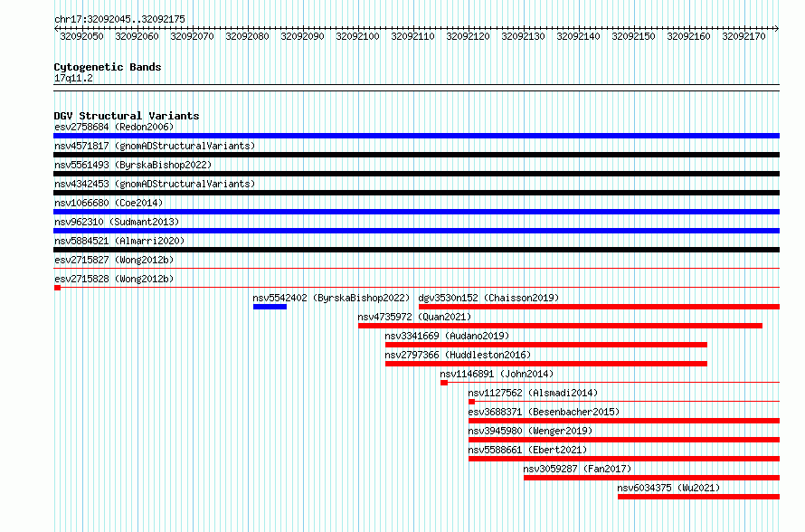Click ruler position 32092070
This screenshot has height=532, width=805.
192,36
